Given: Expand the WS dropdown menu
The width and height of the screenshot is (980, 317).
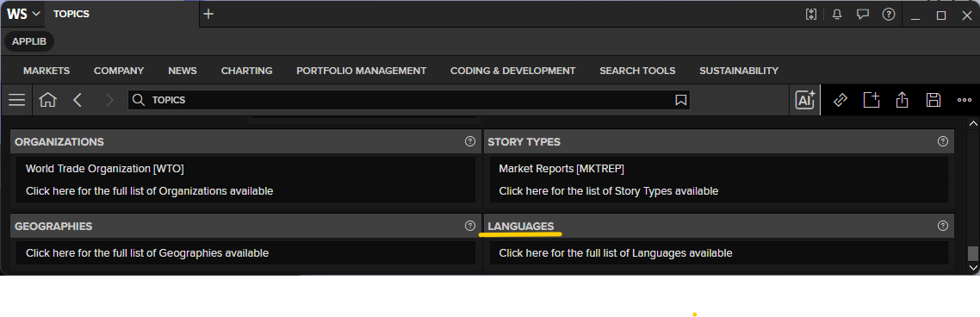Looking at the screenshot, I should pyautogui.click(x=24, y=14).
